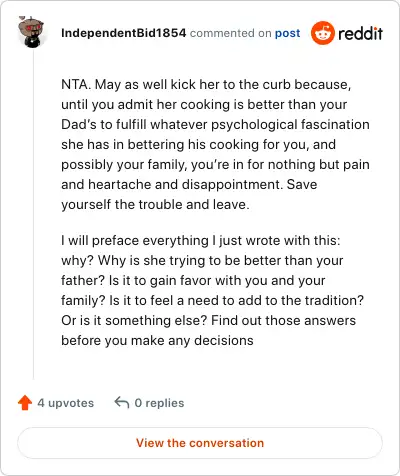Open the IndependentBid1854 username profile link
Image resolution: width=400 pixels, height=476 pixels.
pos(124,33)
